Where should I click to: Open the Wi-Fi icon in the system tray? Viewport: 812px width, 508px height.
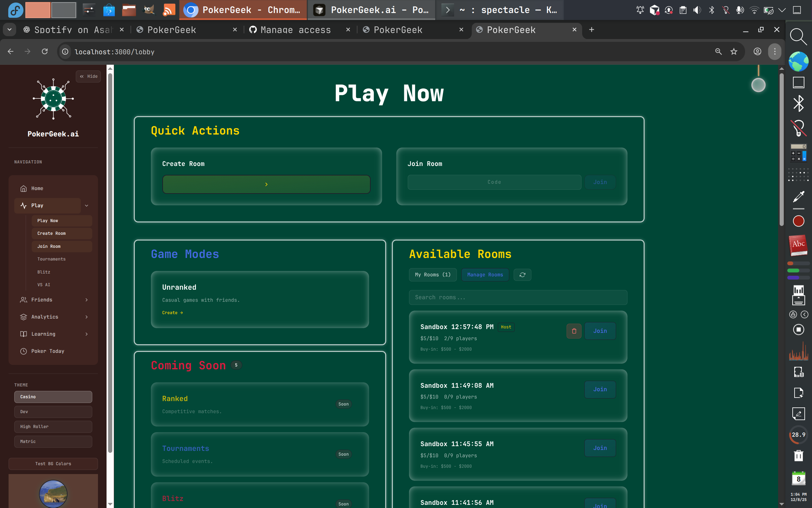point(754,10)
